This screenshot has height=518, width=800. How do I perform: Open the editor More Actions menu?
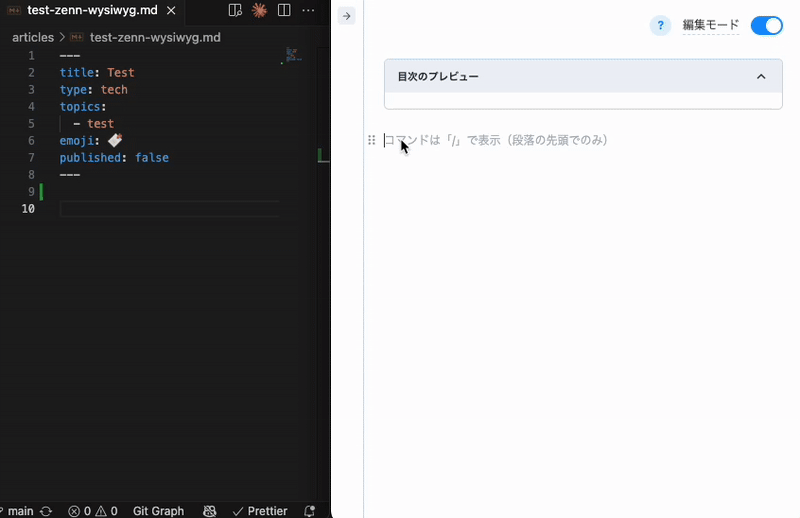click(x=308, y=10)
